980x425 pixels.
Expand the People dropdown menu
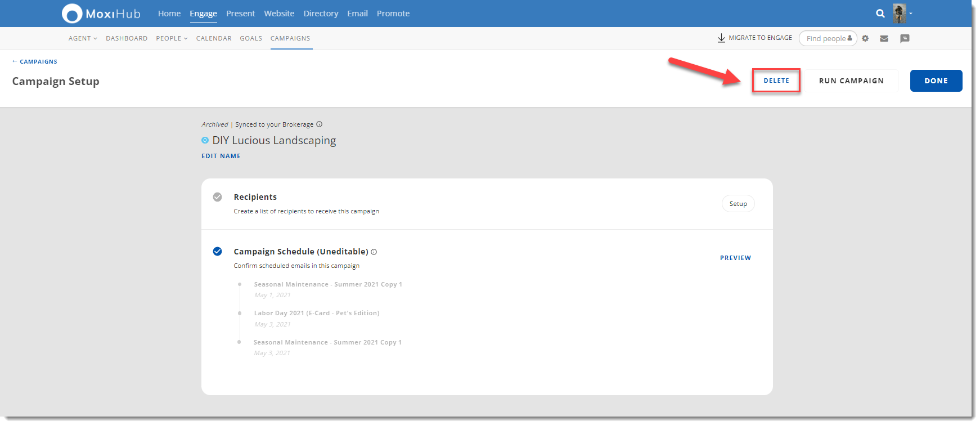pos(172,38)
